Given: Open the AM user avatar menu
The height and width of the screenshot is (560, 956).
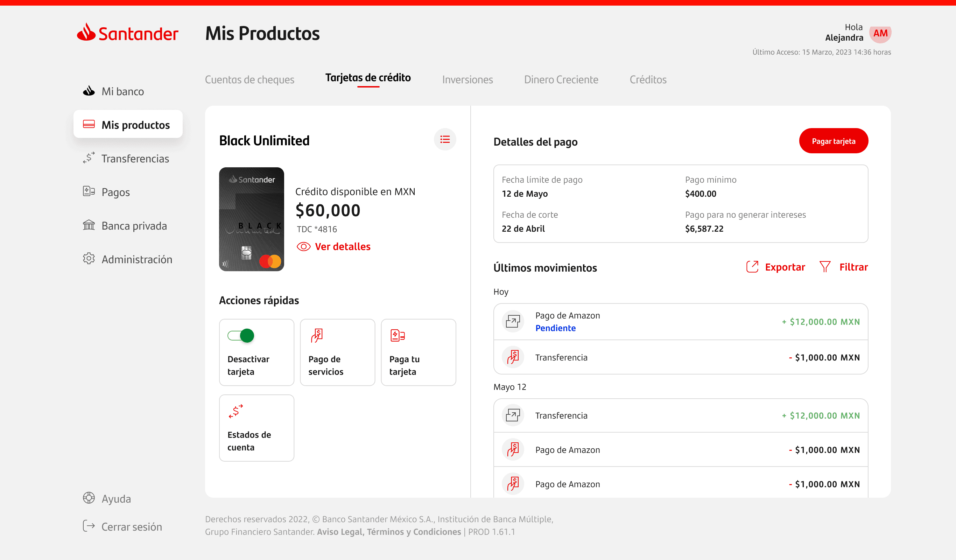Looking at the screenshot, I should pos(880,33).
